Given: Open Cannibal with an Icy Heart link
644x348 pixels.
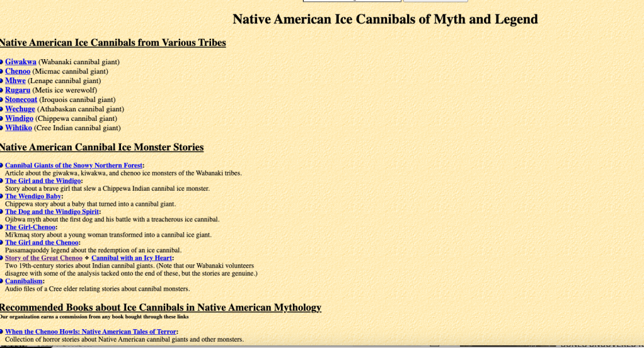Looking at the screenshot, I should point(132,258).
